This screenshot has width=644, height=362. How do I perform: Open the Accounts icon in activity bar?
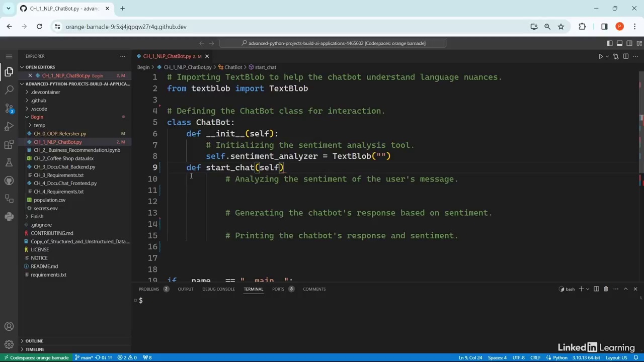coord(9,326)
